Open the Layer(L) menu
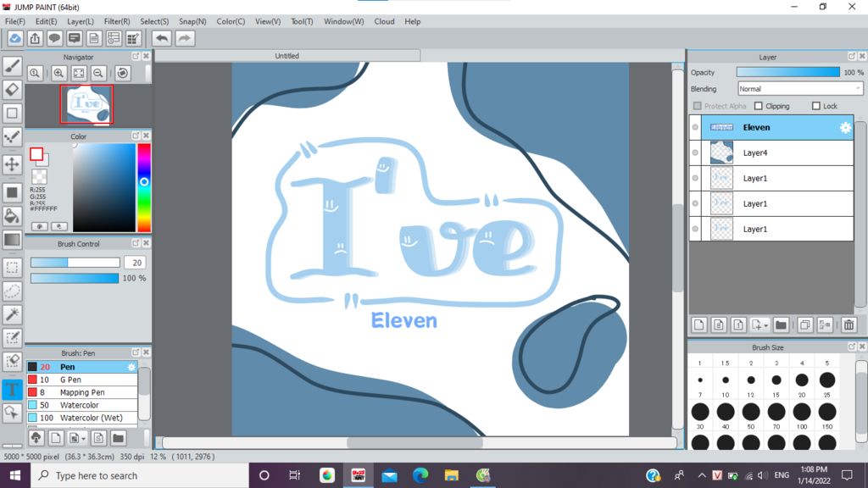868x488 pixels. pos(81,21)
